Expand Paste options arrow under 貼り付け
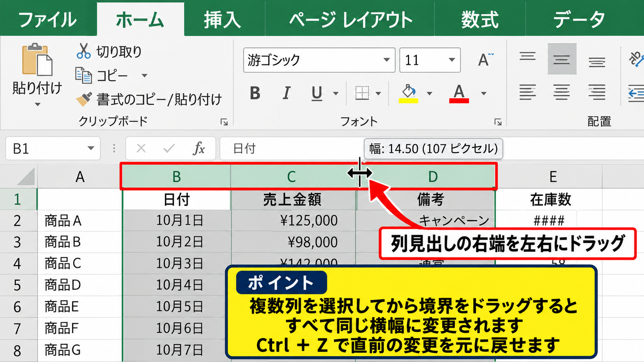 pyautogui.click(x=37, y=104)
